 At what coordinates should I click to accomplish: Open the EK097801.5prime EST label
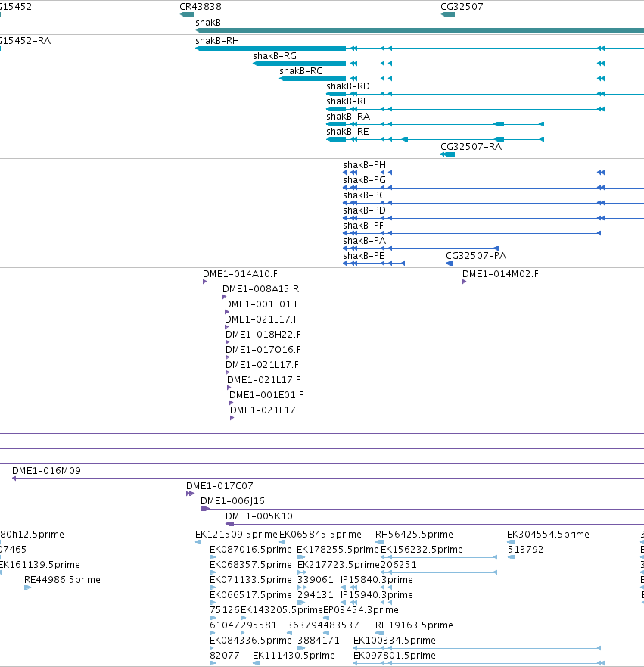tap(394, 656)
